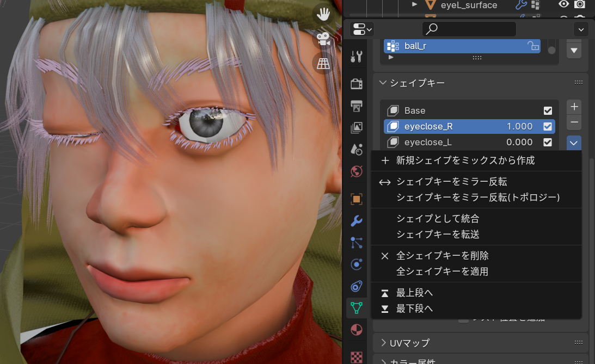Image resolution: width=595 pixels, height=364 pixels.
Task: Open Render properties tab
Action: pos(357,83)
